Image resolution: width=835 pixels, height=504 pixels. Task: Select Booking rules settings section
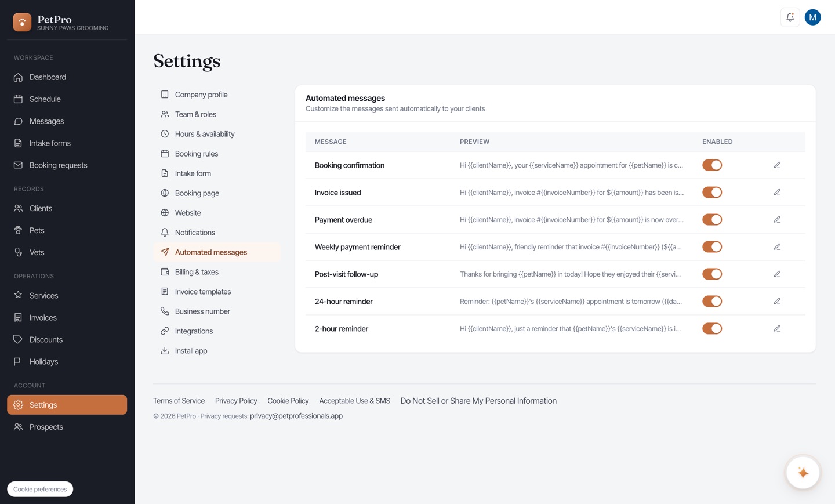tap(217, 154)
